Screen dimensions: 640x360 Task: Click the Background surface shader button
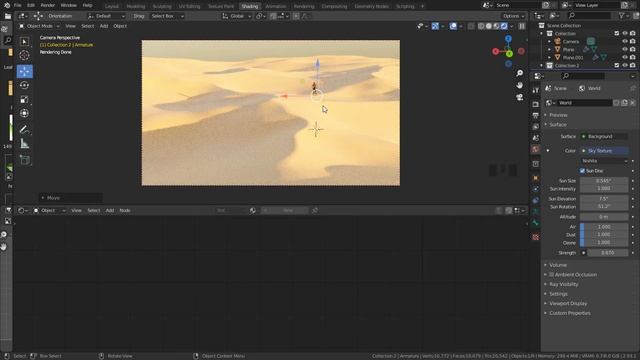pyautogui.click(x=604, y=136)
